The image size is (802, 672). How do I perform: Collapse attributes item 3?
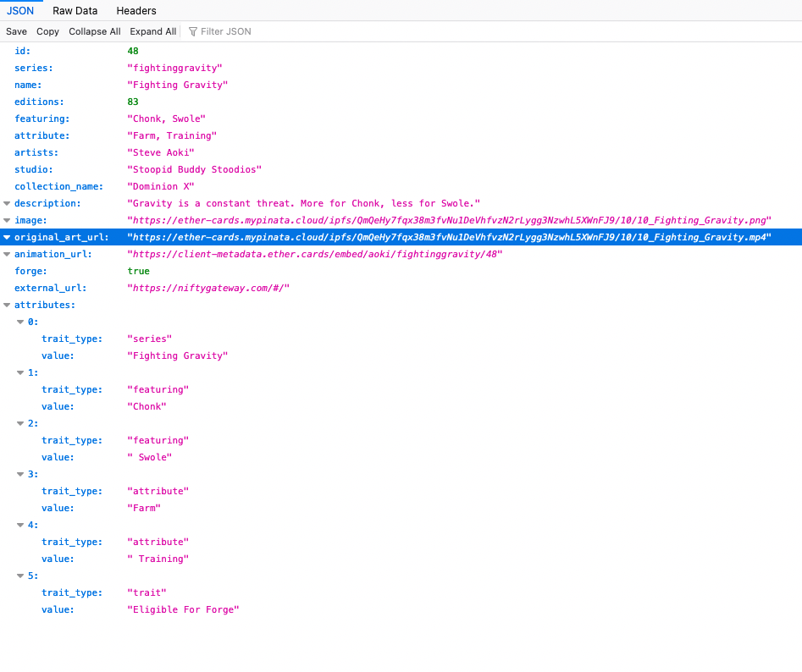20,474
